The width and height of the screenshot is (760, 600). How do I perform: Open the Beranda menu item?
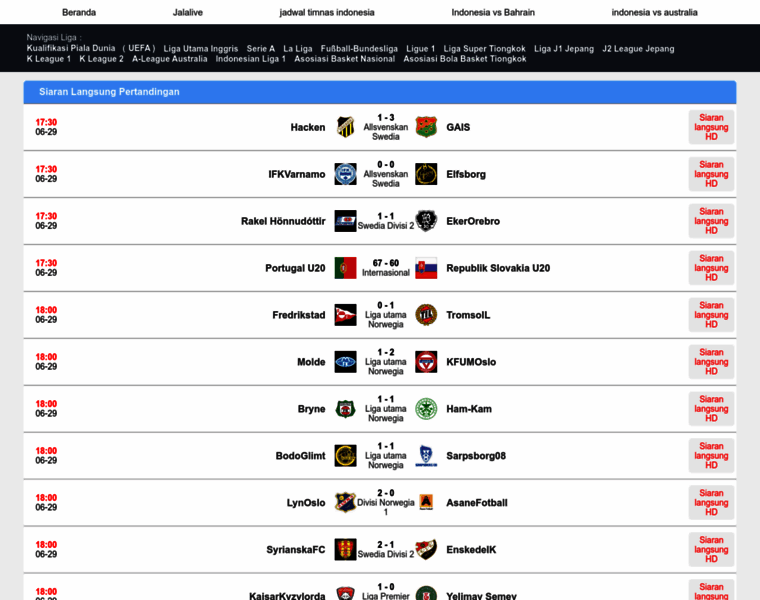[x=79, y=13]
